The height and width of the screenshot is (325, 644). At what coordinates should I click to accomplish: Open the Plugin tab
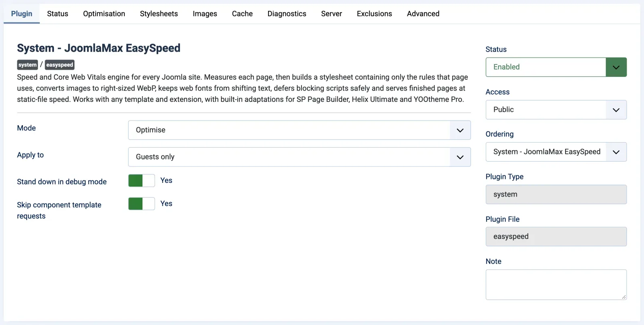tap(22, 14)
